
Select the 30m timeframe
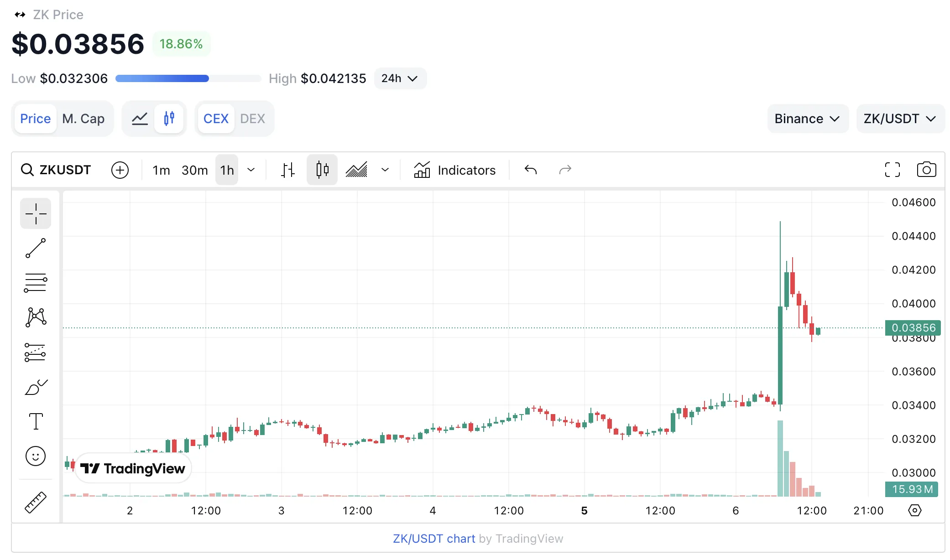[194, 170]
